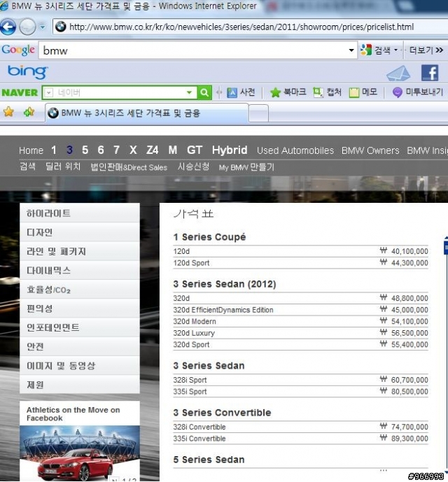
Task: Open the Naver 메모 memo tool
Action: click(x=363, y=92)
